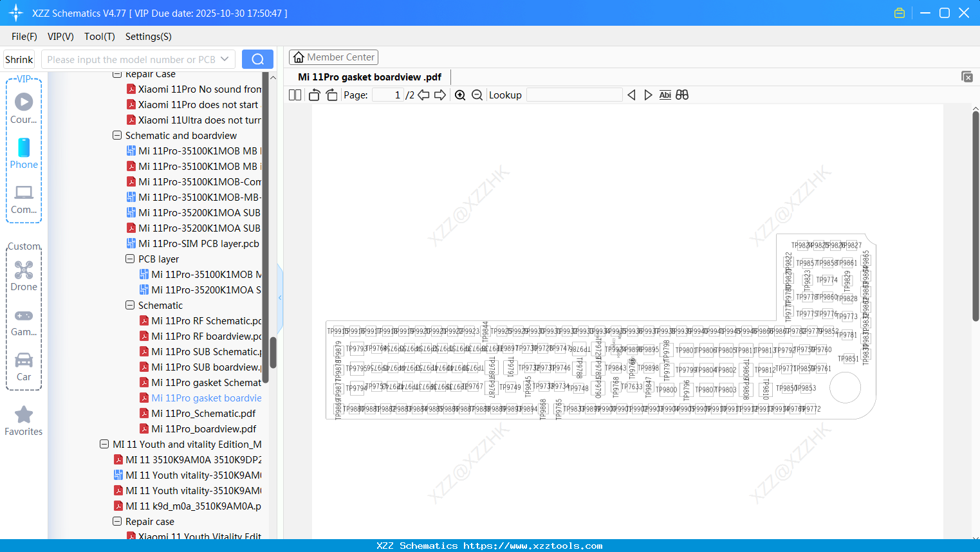Open the VIP(V) menu
The width and height of the screenshot is (980, 552).
coord(60,37)
